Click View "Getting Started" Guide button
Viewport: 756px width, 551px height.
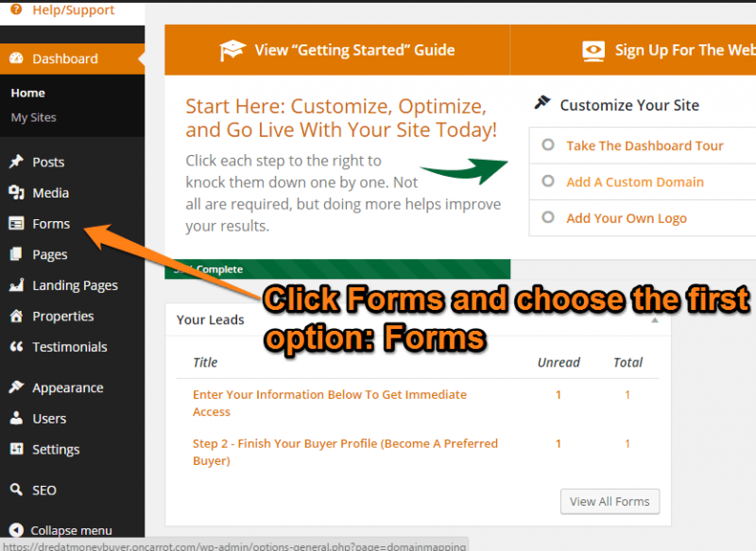[x=337, y=50]
